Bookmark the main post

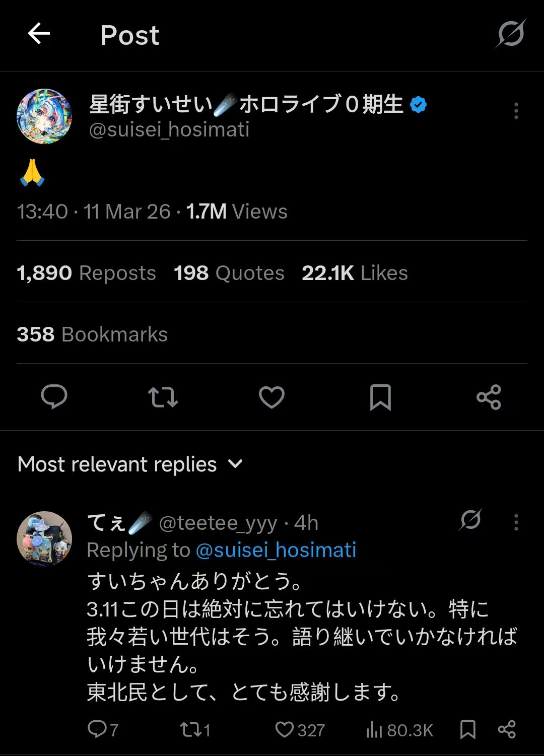(380, 397)
